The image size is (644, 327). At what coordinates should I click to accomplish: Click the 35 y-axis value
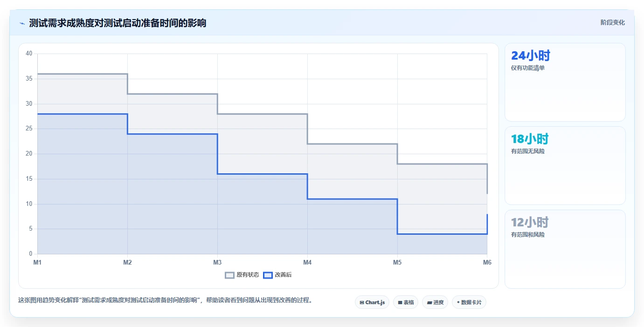pyautogui.click(x=29, y=79)
